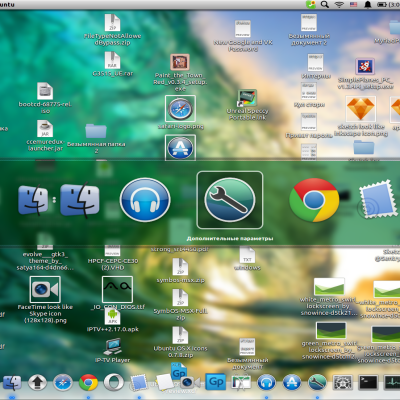Launch Opera from the dock
This screenshot has width=400, height=400.
pos(114,383)
